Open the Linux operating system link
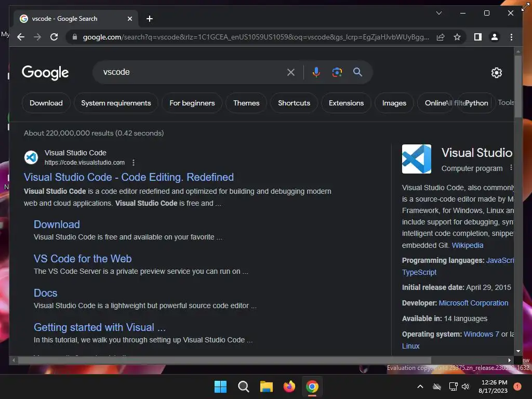 click(410, 346)
